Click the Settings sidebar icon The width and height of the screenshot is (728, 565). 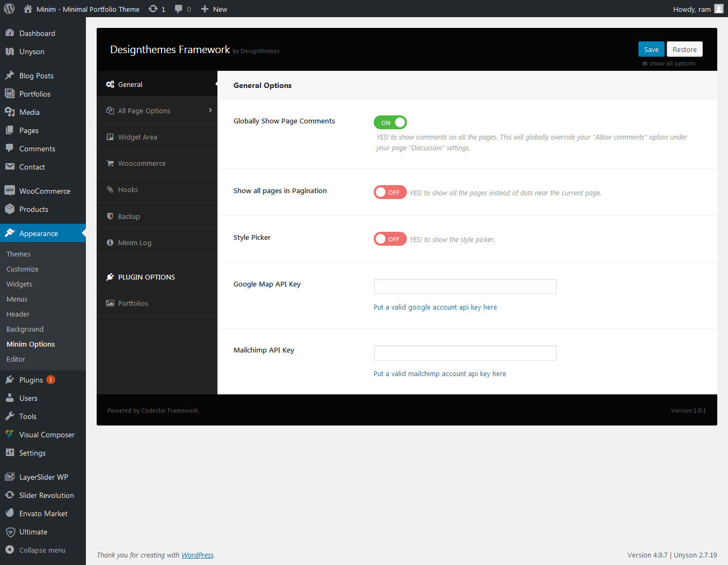click(x=10, y=452)
